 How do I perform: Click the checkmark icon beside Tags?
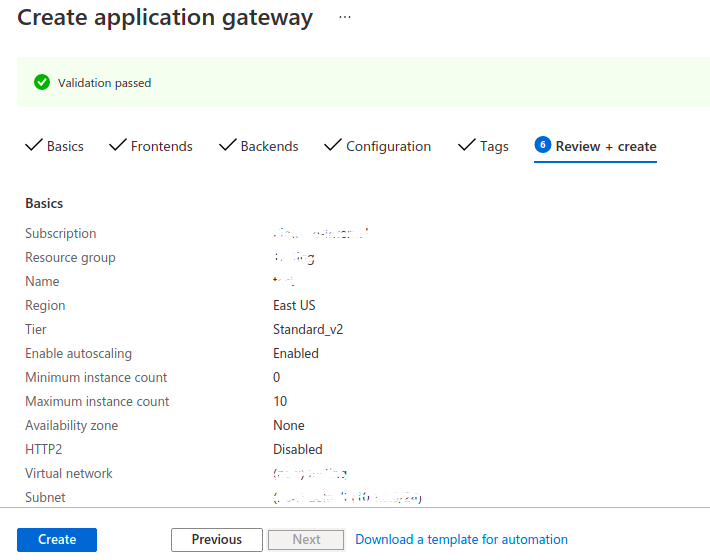(466, 145)
